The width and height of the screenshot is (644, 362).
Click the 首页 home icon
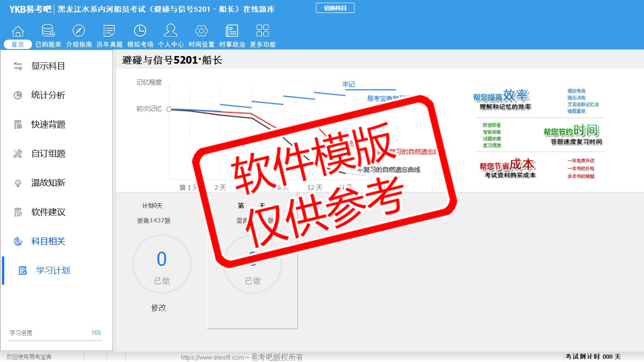(x=18, y=32)
